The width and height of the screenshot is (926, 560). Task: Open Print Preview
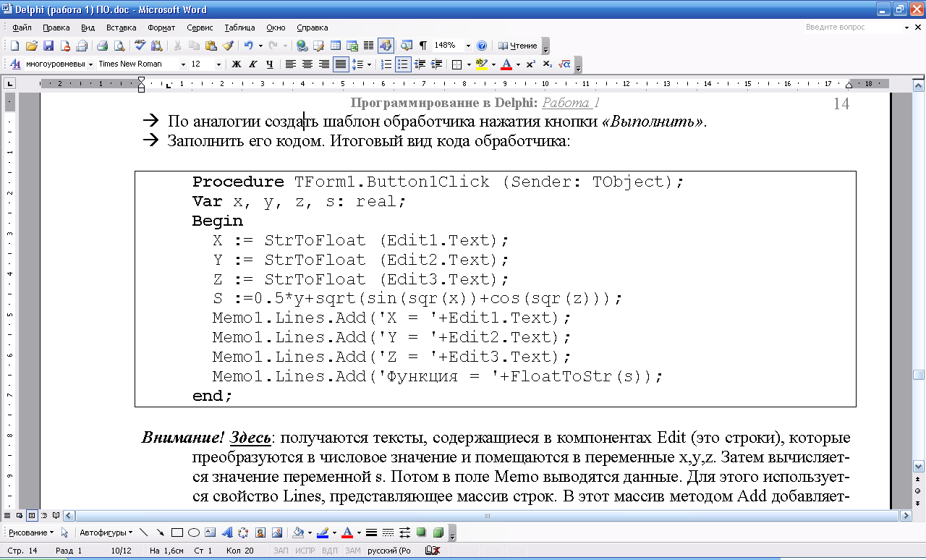[x=119, y=46]
